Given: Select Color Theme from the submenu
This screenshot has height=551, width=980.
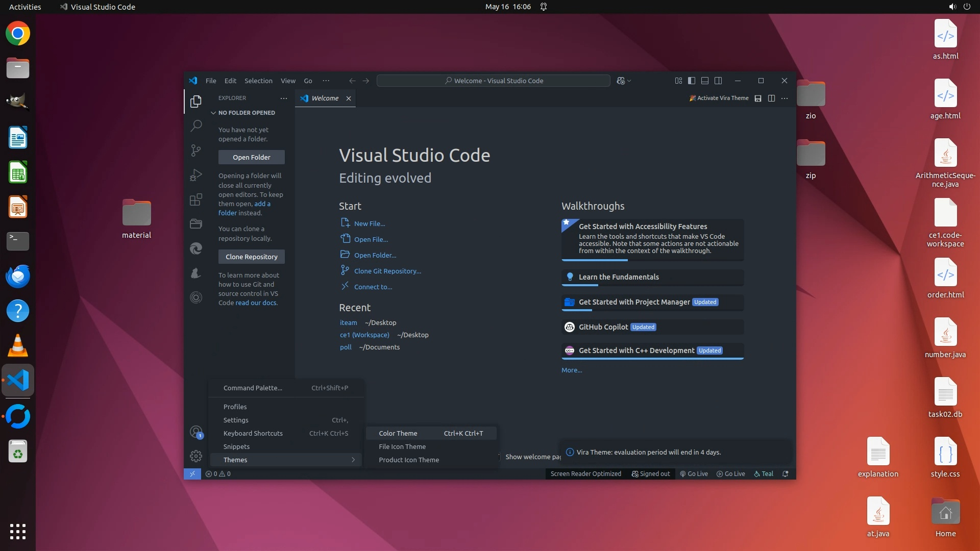Looking at the screenshot, I should click(x=398, y=433).
